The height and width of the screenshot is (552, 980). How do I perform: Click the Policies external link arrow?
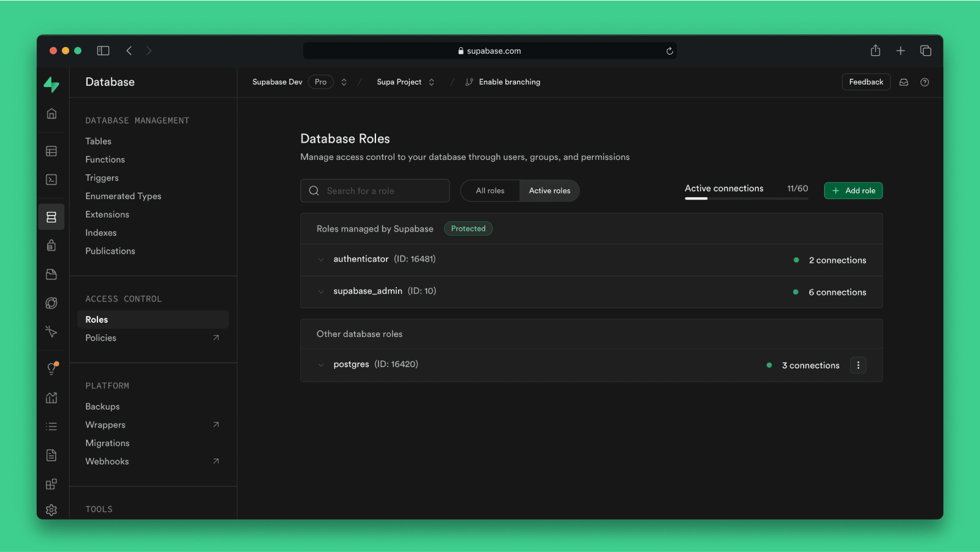tap(216, 338)
